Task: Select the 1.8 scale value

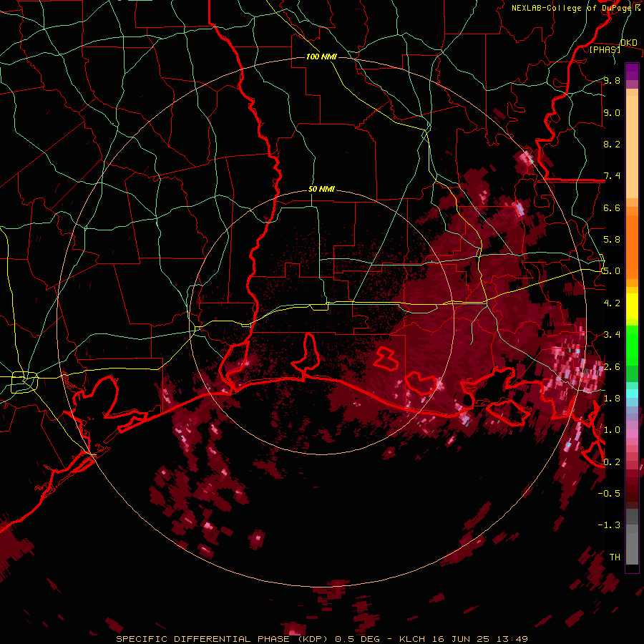Action: (612, 399)
